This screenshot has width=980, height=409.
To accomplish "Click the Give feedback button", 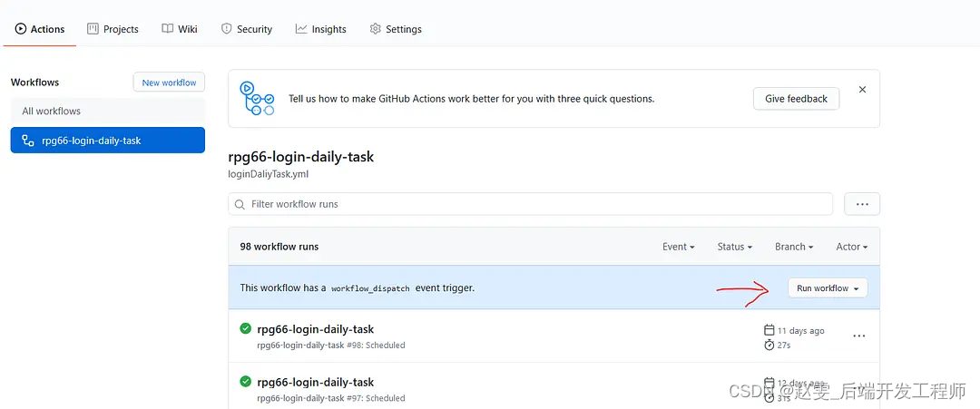I will pyautogui.click(x=796, y=99).
